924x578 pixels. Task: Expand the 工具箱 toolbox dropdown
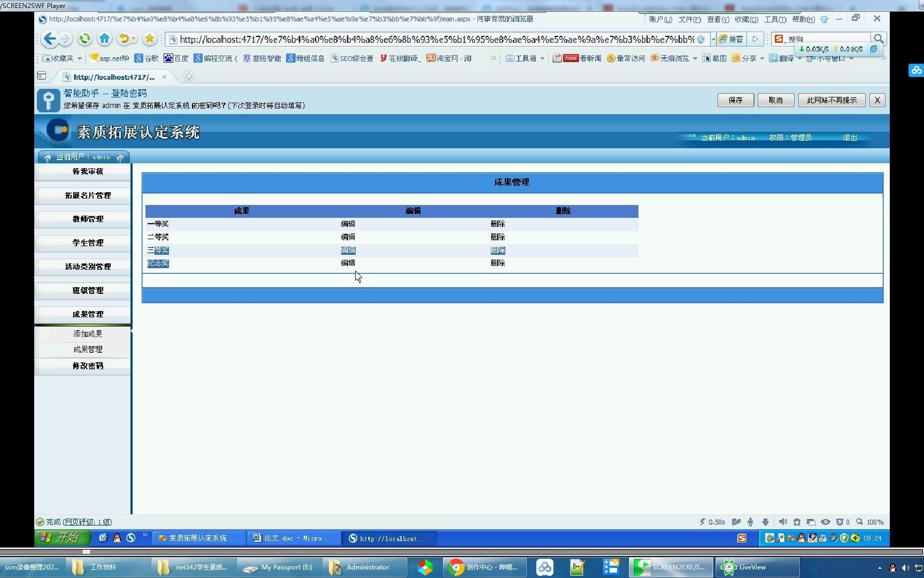pos(542,58)
